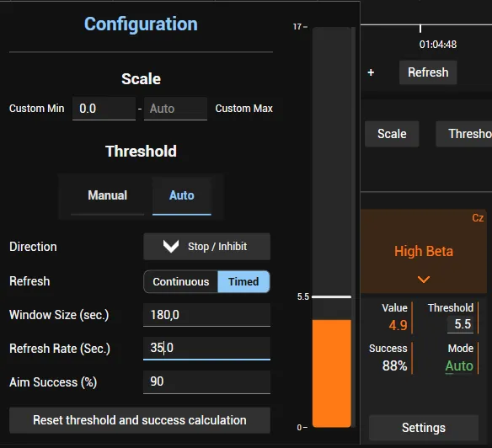492x448 pixels.
Task: Click the 4.9 Value reading
Action: [398, 325]
